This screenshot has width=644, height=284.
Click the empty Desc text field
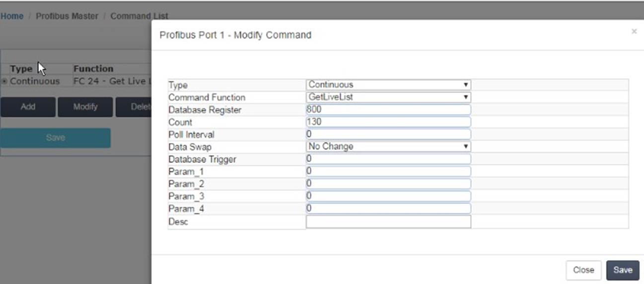click(x=388, y=221)
